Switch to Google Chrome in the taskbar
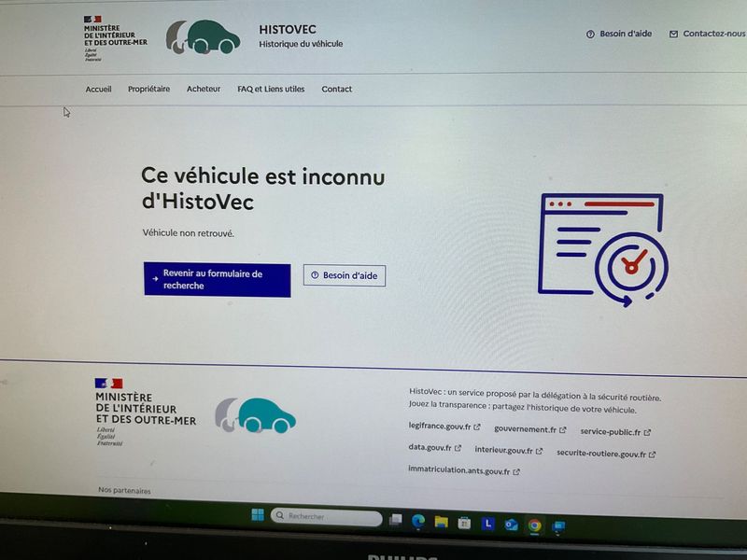The image size is (747, 560). pyautogui.click(x=534, y=525)
